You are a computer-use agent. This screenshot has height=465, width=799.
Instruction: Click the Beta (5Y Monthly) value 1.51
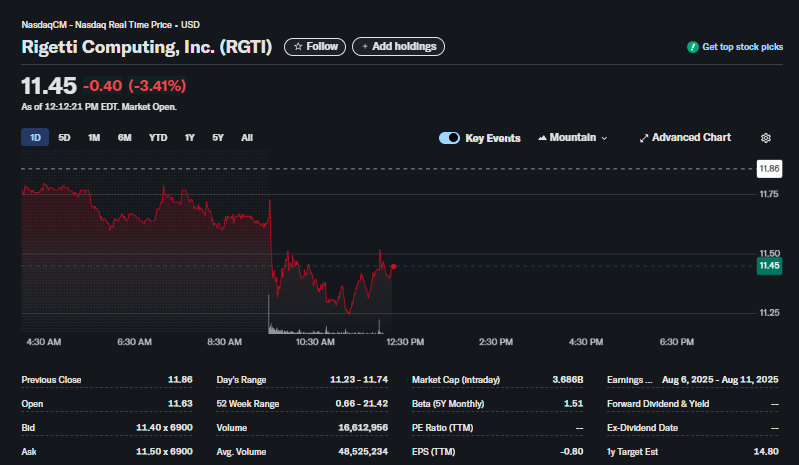pos(573,403)
